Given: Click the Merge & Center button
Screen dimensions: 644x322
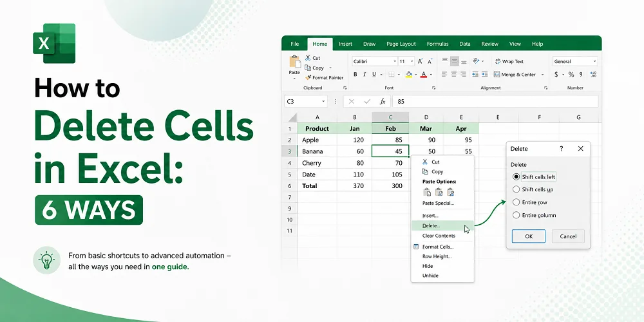Looking at the screenshot, I should 515,74.
